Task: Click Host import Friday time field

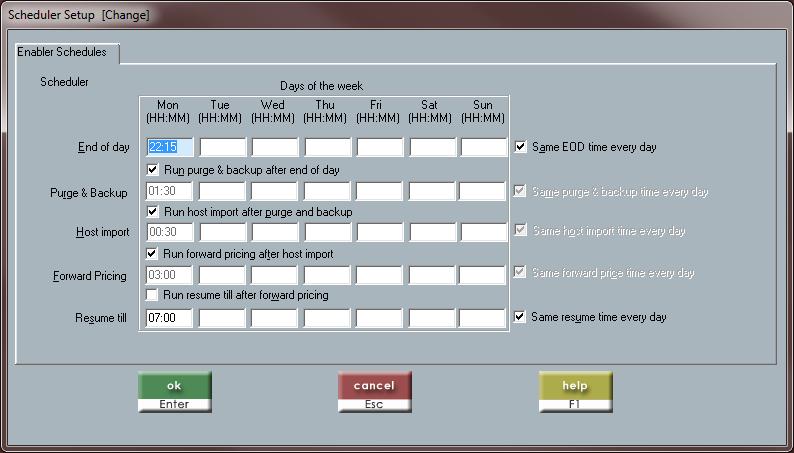Action: click(380, 232)
